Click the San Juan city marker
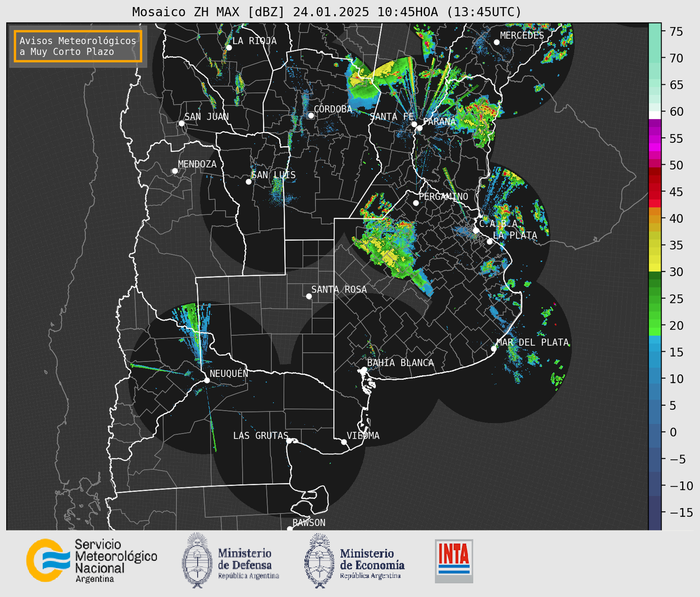700x597 pixels. coord(181,123)
